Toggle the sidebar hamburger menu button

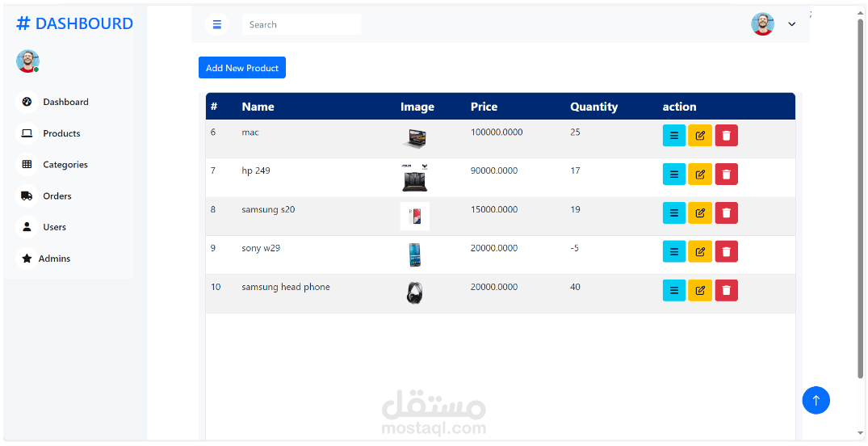(216, 24)
